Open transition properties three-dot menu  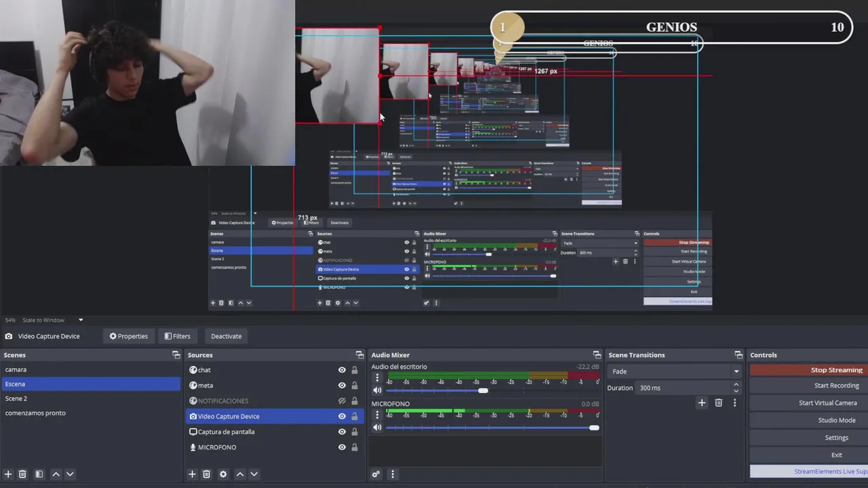point(734,403)
